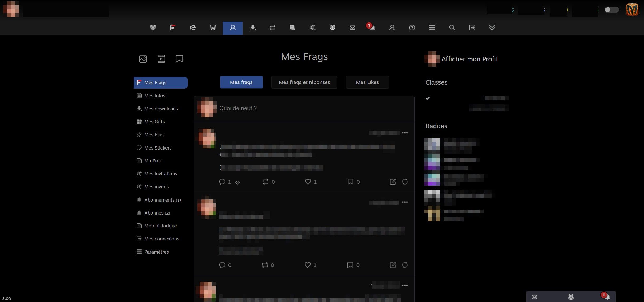Expand replies chevron on first frag
The image size is (644, 302).
(x=237, y=182)
